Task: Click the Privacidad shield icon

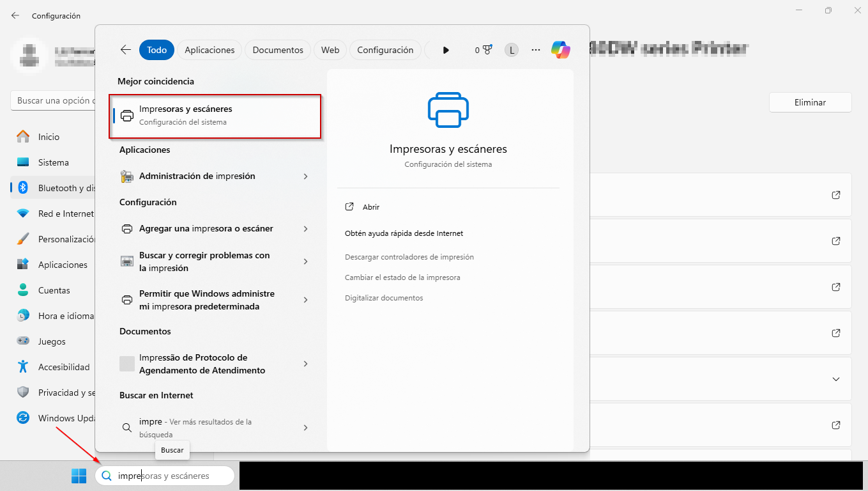Action: coord(23,393)
